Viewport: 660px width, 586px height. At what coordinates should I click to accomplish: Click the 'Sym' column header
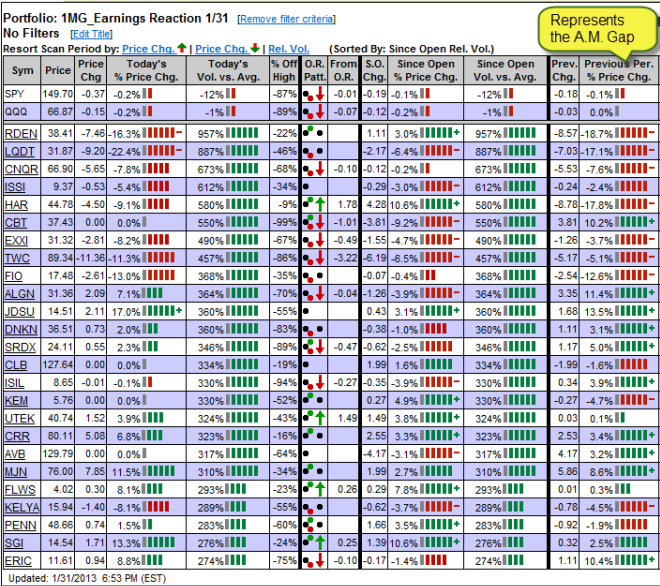[23, 70]
